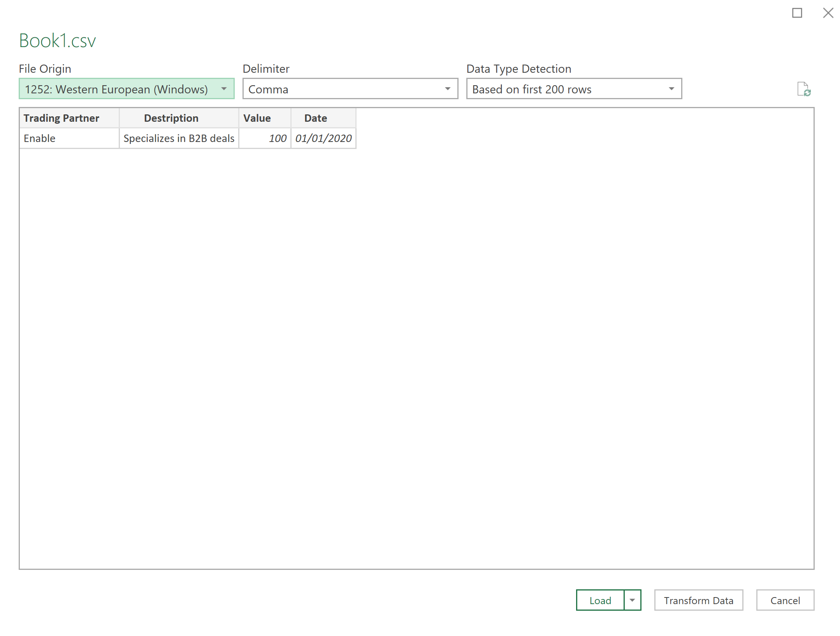Select the Trading Partner column header

coord(62,118)
